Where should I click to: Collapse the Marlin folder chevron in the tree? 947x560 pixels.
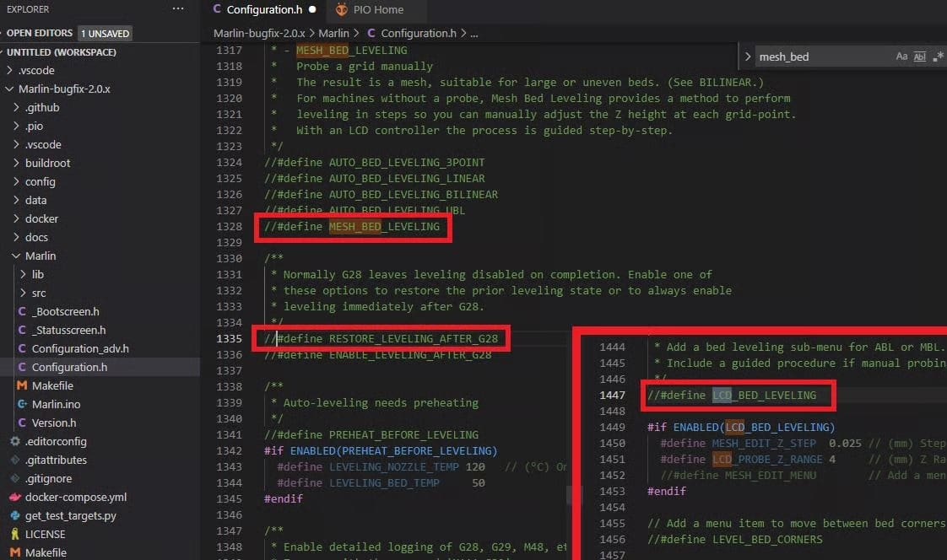(16, 256)
